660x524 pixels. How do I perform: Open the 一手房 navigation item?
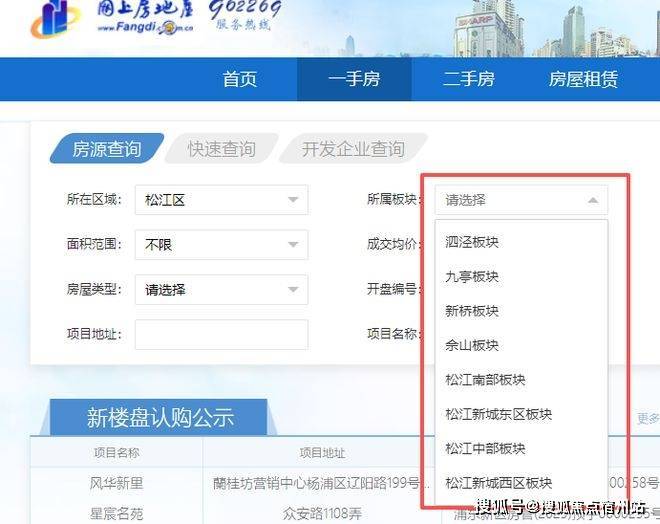coord(354,79)
